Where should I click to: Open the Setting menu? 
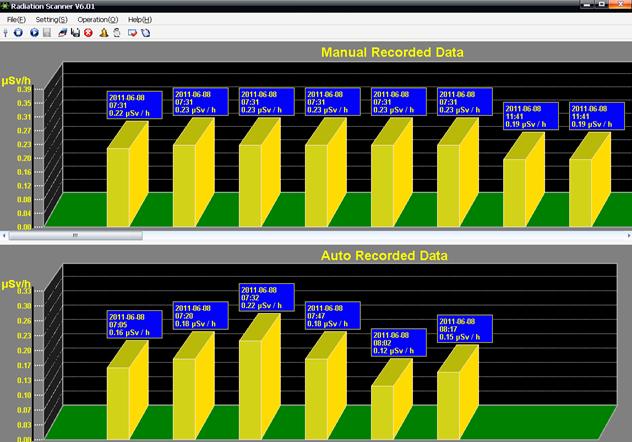pyautogui.click(x=52, y=19)
